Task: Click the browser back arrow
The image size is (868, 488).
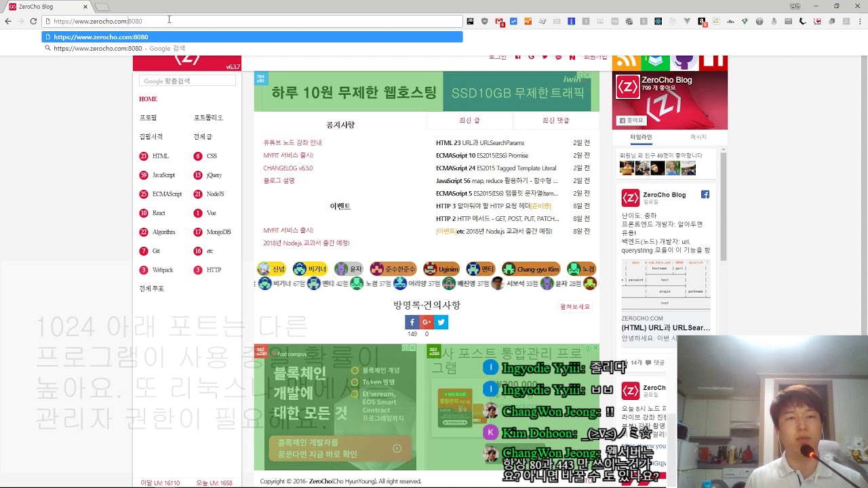Action: [8, 21]
